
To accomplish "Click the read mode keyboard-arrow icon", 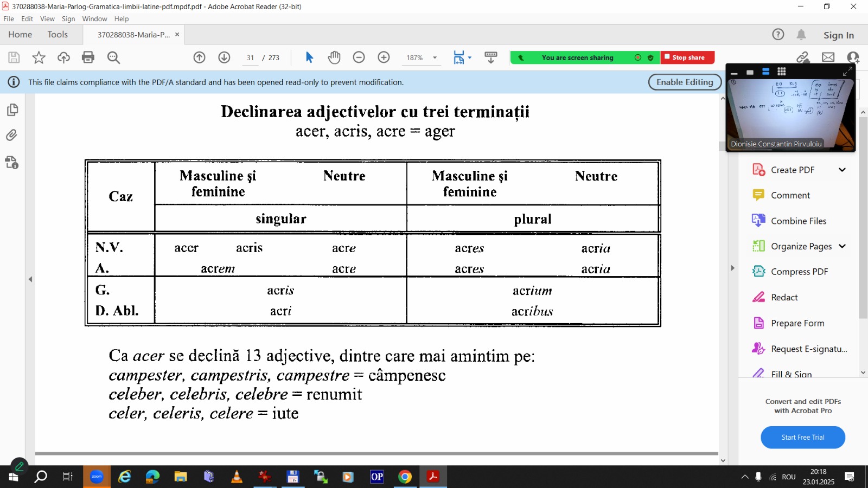I will [491, 57].
